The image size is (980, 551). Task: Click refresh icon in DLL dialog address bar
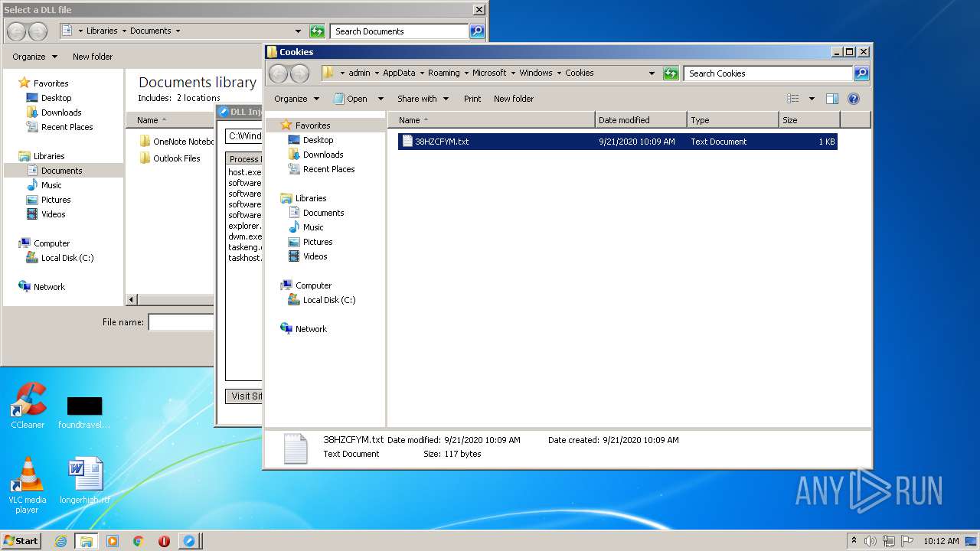click(317, 31)
